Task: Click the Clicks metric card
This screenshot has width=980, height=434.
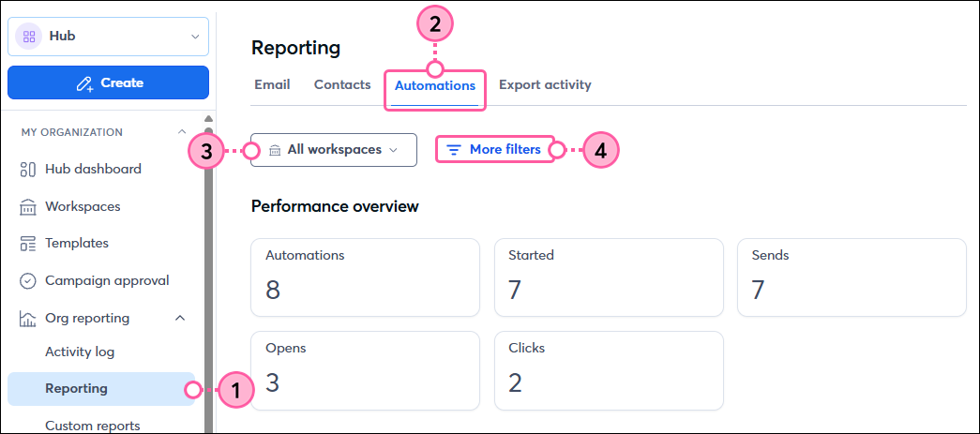Action: 609,370
